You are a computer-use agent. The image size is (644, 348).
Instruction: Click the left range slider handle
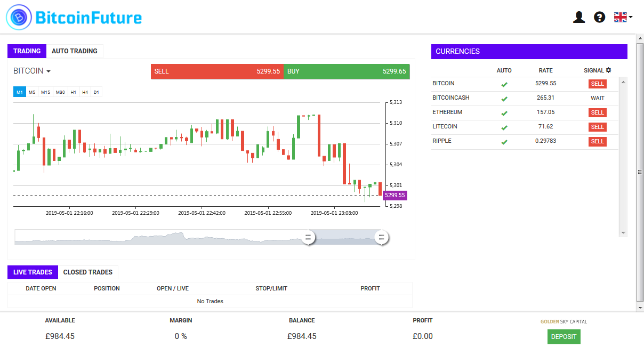coord(308,238)
